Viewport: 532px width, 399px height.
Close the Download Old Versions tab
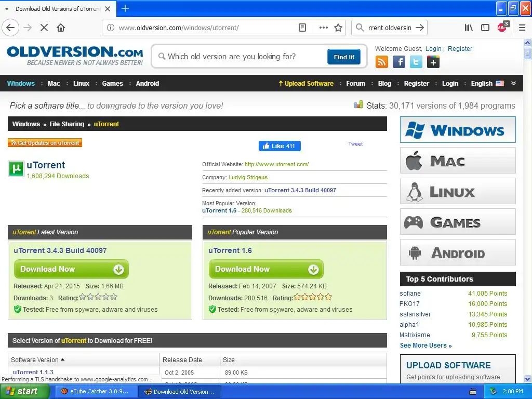coord(108,9)
